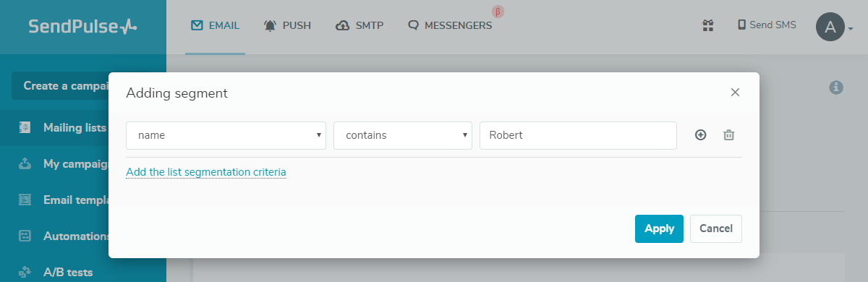
Task: Click the value field containing Robert
Action: 578,135
